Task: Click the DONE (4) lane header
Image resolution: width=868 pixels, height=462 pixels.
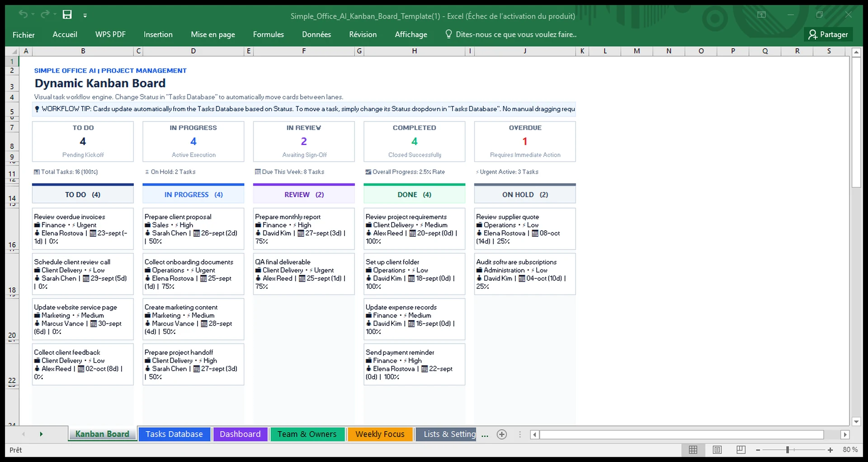Action: 414,194
